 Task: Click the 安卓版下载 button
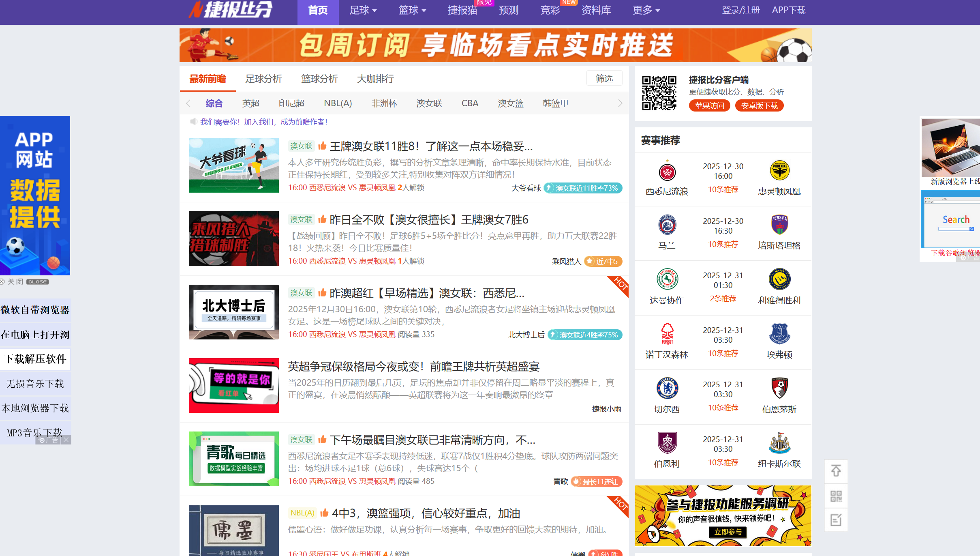(759, 105)
